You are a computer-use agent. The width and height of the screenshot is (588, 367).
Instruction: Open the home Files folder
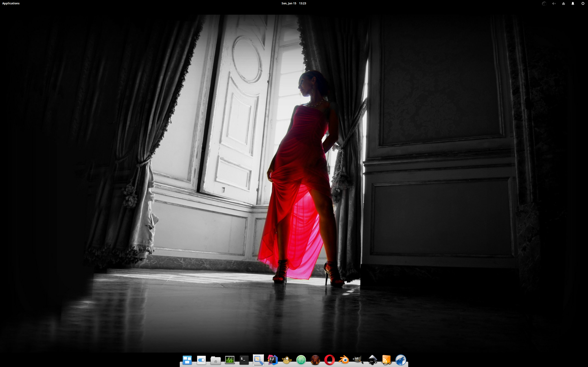[215, 360]
